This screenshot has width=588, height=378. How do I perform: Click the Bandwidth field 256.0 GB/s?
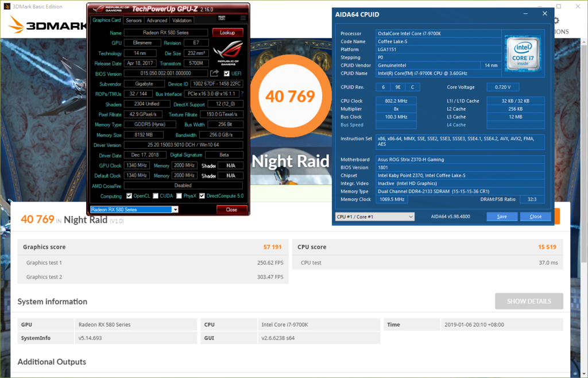pyautogui.click(x=221, y=134)
